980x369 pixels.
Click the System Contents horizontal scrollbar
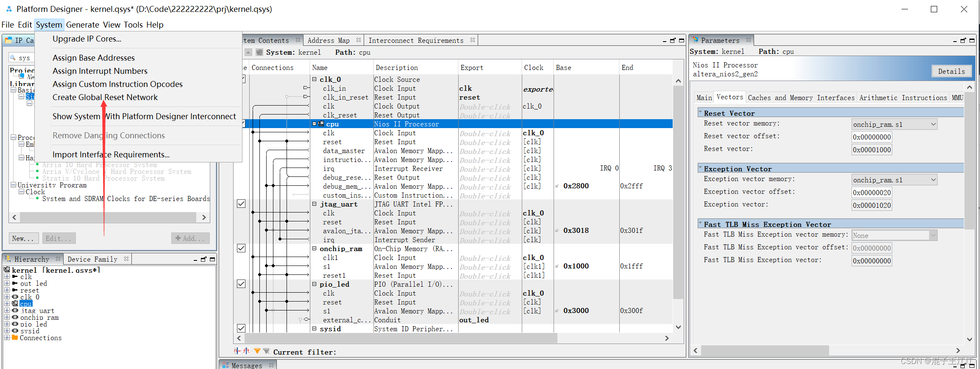[x=401, y=338]
